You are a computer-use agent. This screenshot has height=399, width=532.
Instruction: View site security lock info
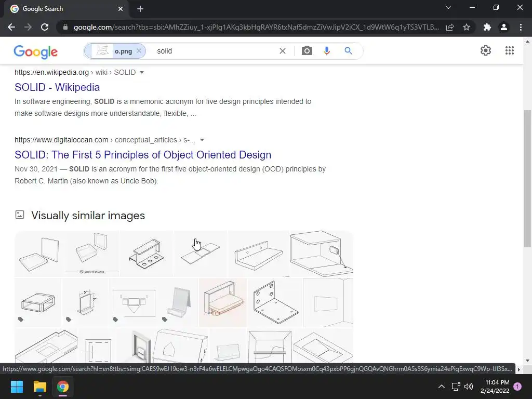pyautogui.click(x=65, y=27)
